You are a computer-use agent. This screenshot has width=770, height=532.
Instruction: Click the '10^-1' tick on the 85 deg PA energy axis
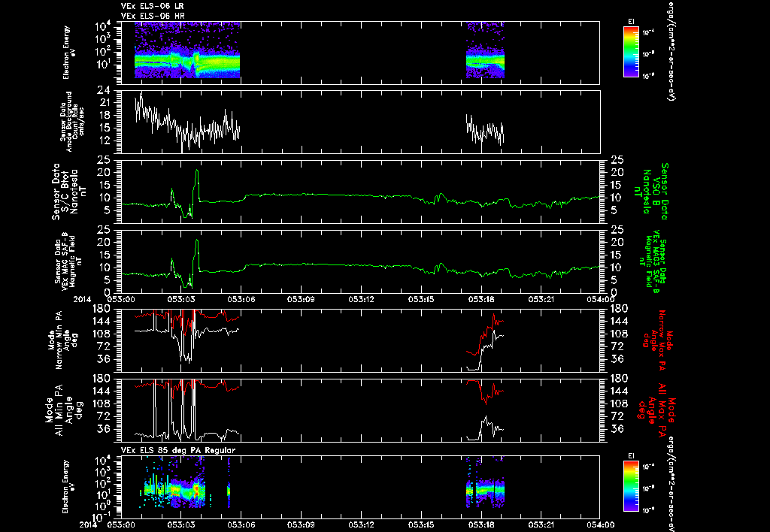(100, 516)
